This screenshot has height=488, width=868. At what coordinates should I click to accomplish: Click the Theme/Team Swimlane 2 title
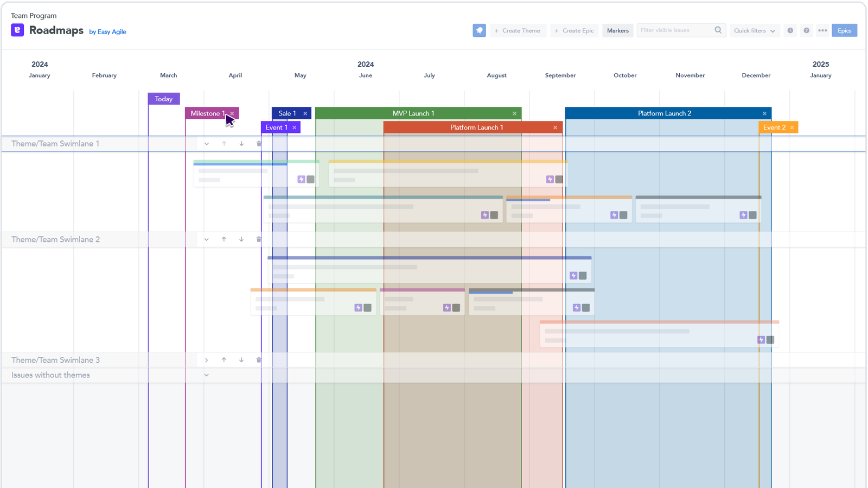pyautogui.click(x=55, y=239)
